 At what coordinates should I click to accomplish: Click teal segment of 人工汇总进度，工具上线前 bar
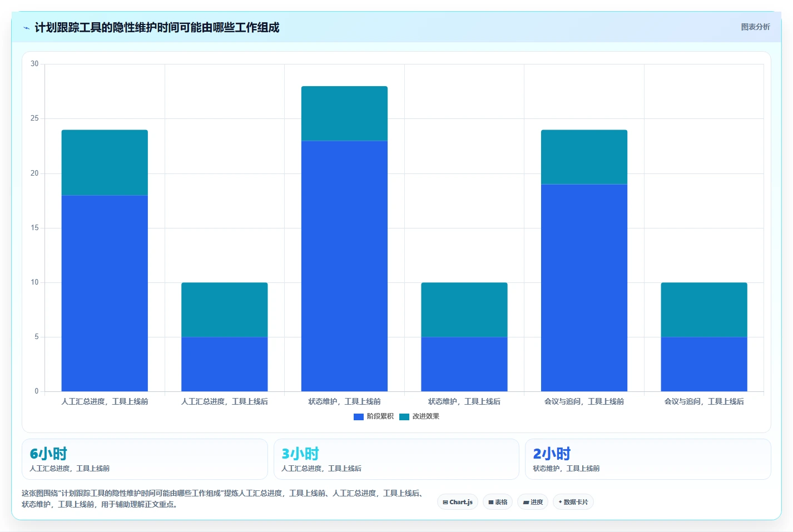[105, 162]
